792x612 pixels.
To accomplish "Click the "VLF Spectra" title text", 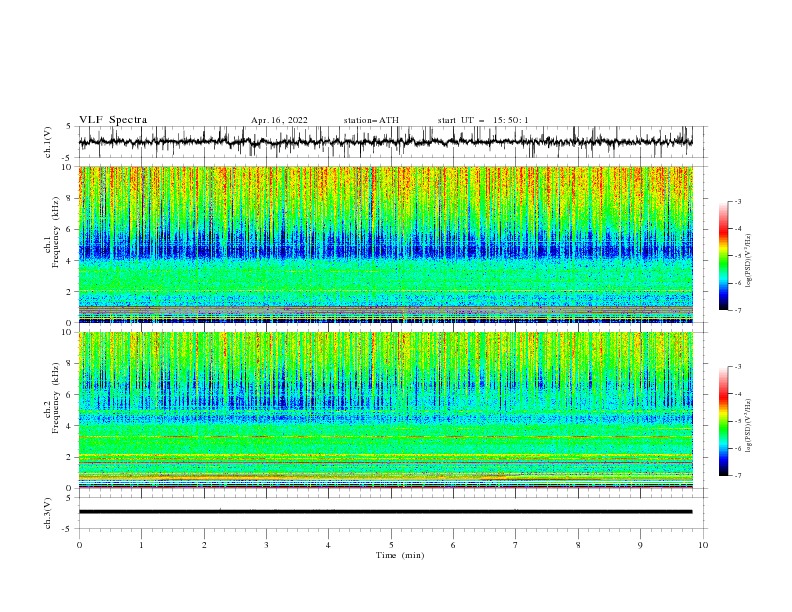I will [113, 120].
